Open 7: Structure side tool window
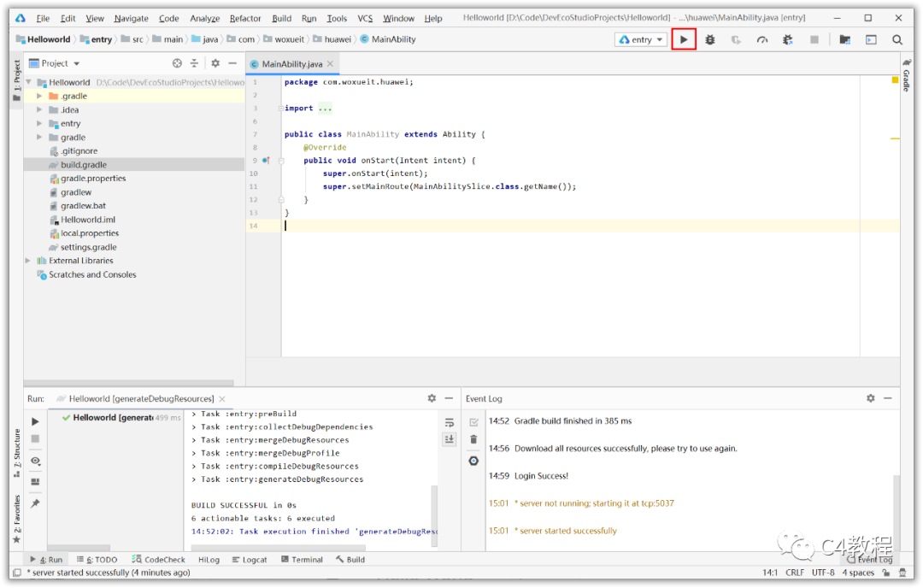The height and width of the screenshot is (588, 923). pos(17,453)
